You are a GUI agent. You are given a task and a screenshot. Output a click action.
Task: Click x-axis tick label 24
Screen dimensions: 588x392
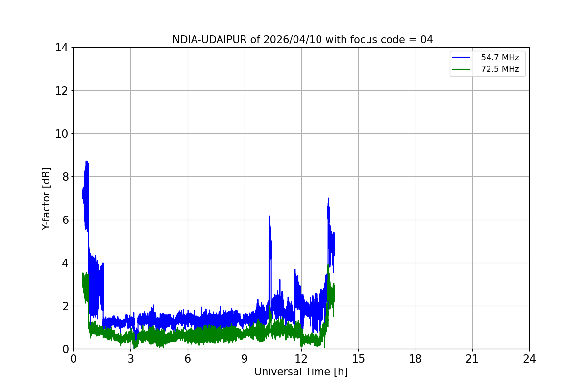[529, 359]
